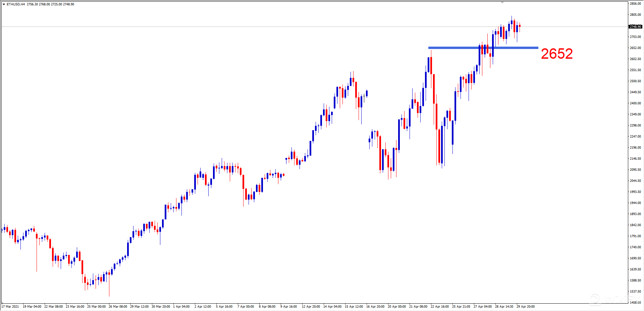Click the 25 Mar 00:00 time label
Image resolution: width=644 pixels, height=311 pixels.
[96, 307]
